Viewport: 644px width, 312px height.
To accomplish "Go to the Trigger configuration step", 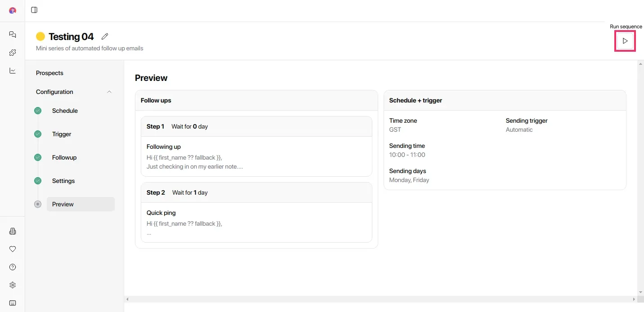I will click(x=62, y=134).
